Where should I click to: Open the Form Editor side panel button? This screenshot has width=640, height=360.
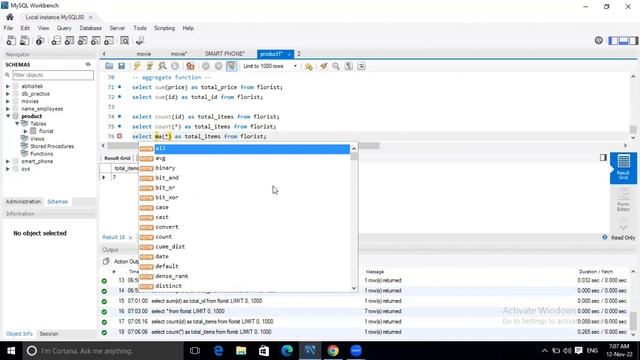tap(623, 200)
